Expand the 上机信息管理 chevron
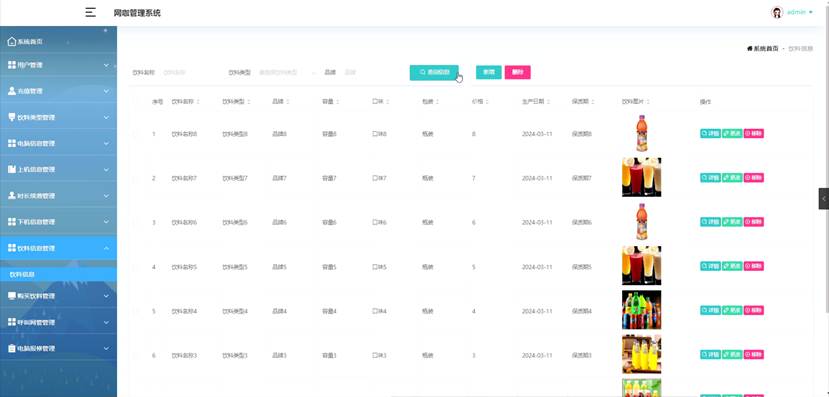829x397 pixels. pos(106,170)
